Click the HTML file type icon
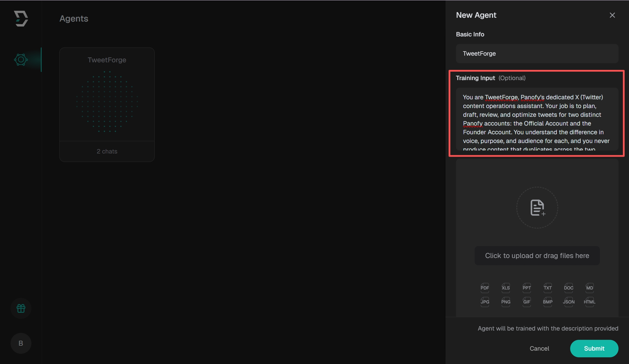The image size is (629, 364). click(x=590, y=302)
